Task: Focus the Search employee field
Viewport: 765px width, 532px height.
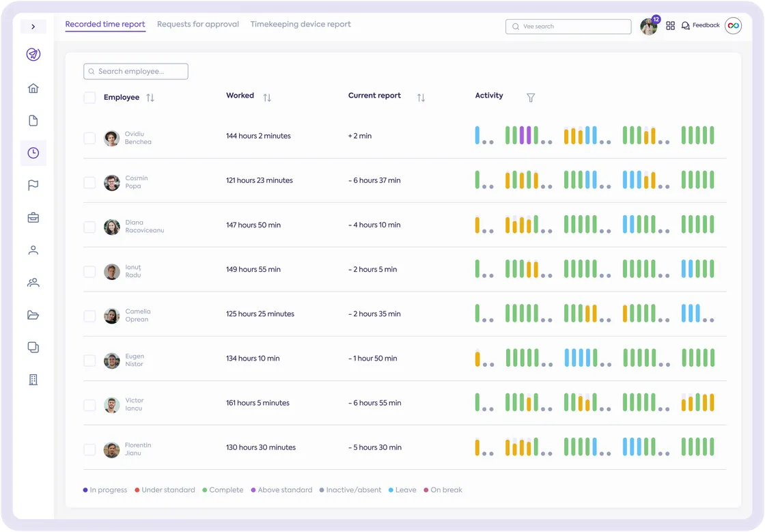Action: (x=136, y=71)
